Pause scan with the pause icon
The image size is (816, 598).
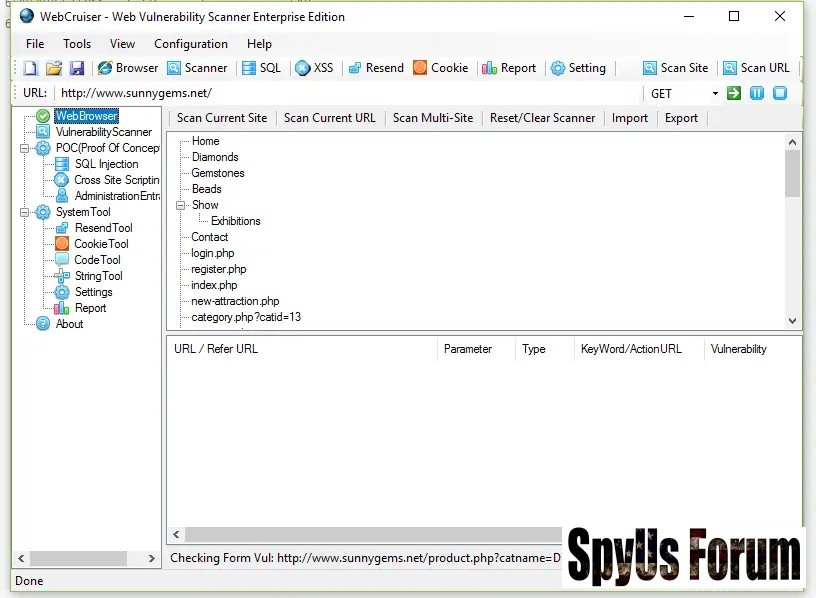(x=757, y=93)
